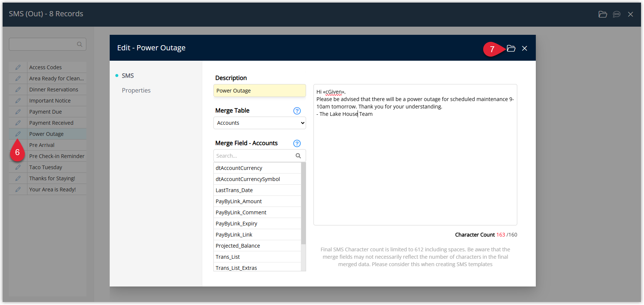The image size is (644, 305).
Task: Edit pencil icon for Access Codes
Action: point(18,67)
